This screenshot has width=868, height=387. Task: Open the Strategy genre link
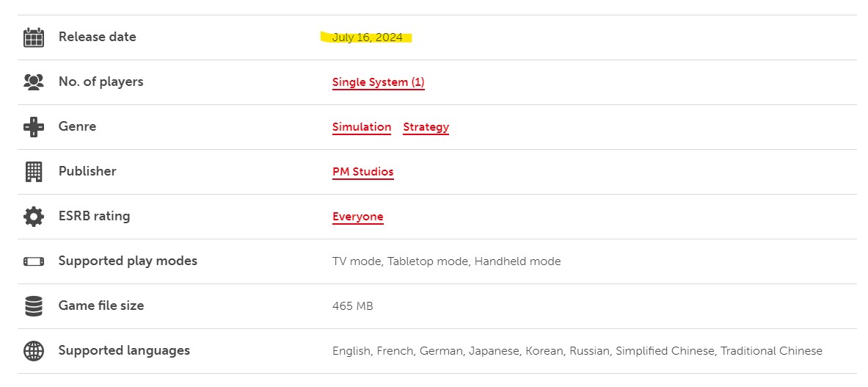coord(426,127)
